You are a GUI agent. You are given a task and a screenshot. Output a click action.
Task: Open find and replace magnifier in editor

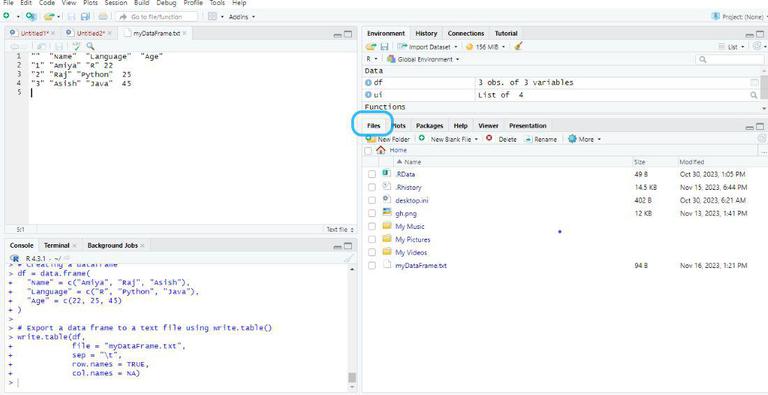point(90,46)
